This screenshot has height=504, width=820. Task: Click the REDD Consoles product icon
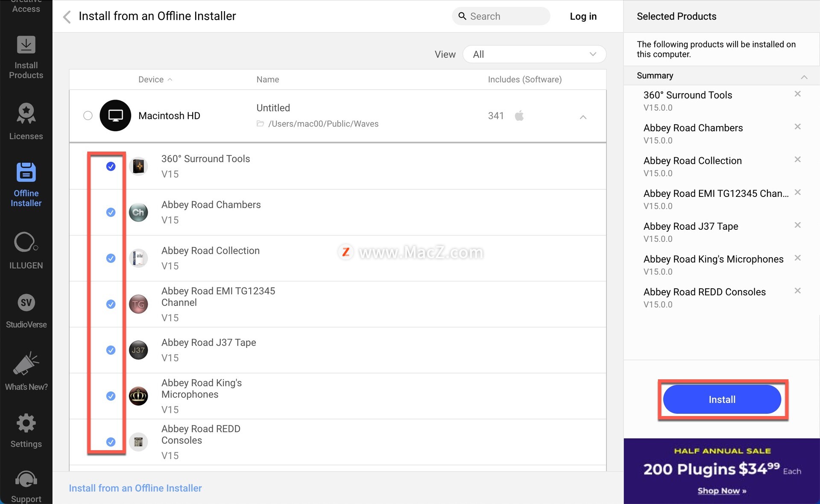pos(138,442)
